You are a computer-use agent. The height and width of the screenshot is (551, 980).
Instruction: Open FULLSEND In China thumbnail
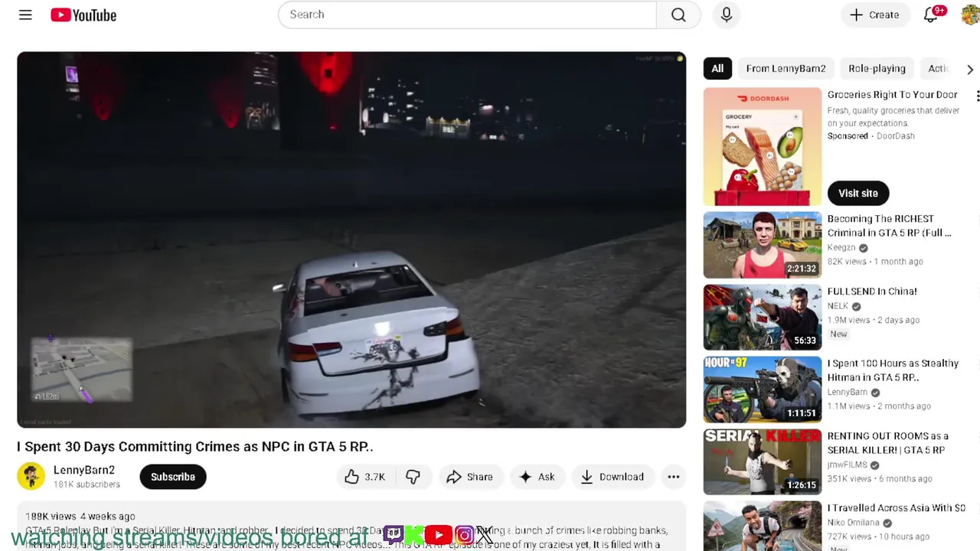pyautogui.click(x=763, y=318)
